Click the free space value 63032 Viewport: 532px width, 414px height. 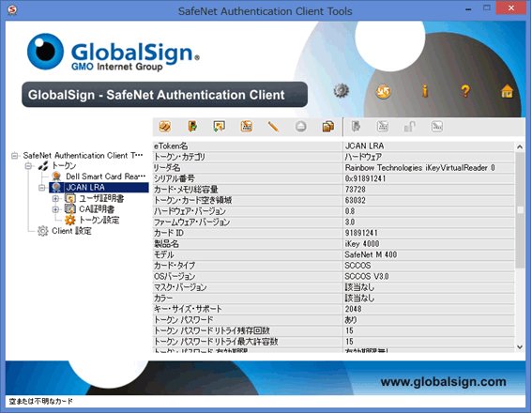pos(356,200)
